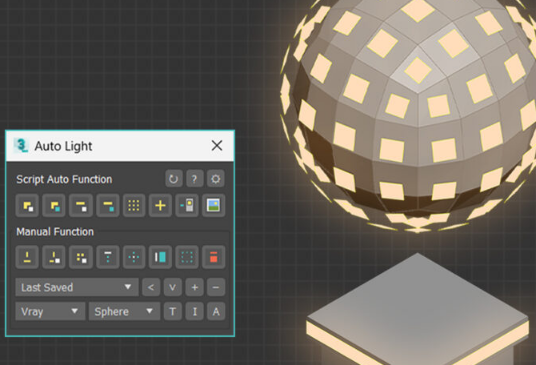Image resolution: width=536 pixels, height=365 pixels.
Task: Click the minus remove preset button
Action: point(216,287)
